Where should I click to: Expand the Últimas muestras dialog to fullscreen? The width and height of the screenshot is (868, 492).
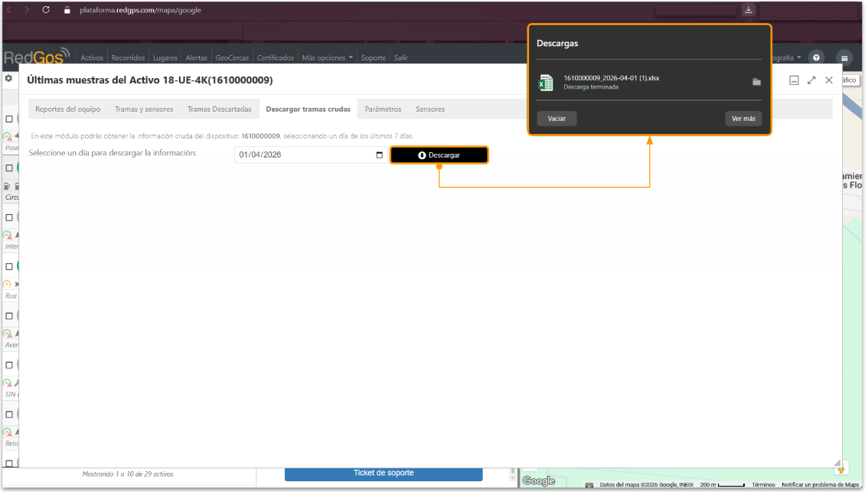coord(811,80)
